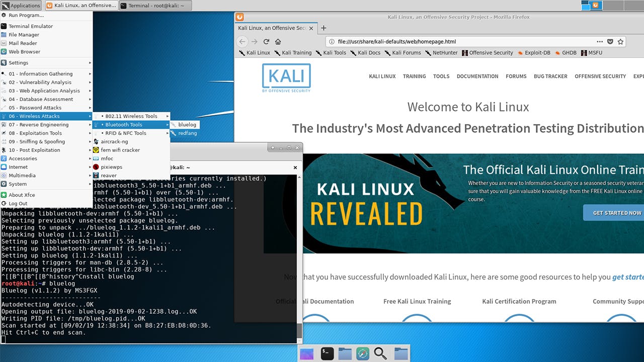The height and width of the screenshot is (362, 644).
Task: Expand 03 - Web Application Analysis submenu
Action: pos(46,91)
